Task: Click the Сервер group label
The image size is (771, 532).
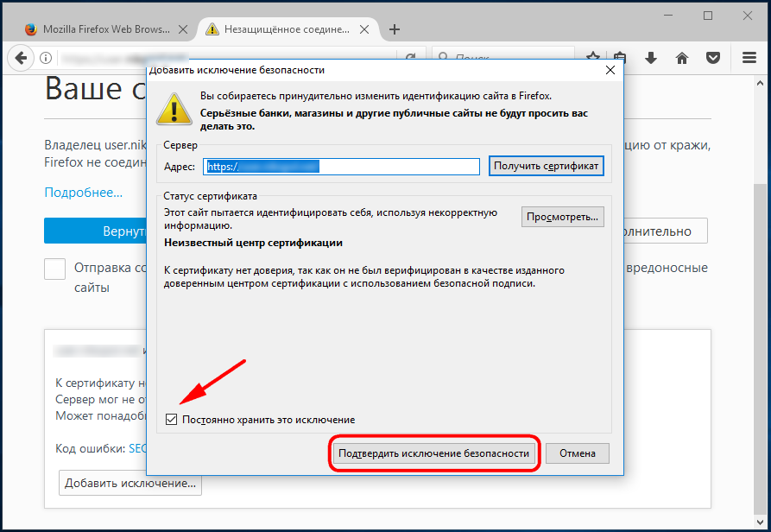Action: (x=180, y=145)
